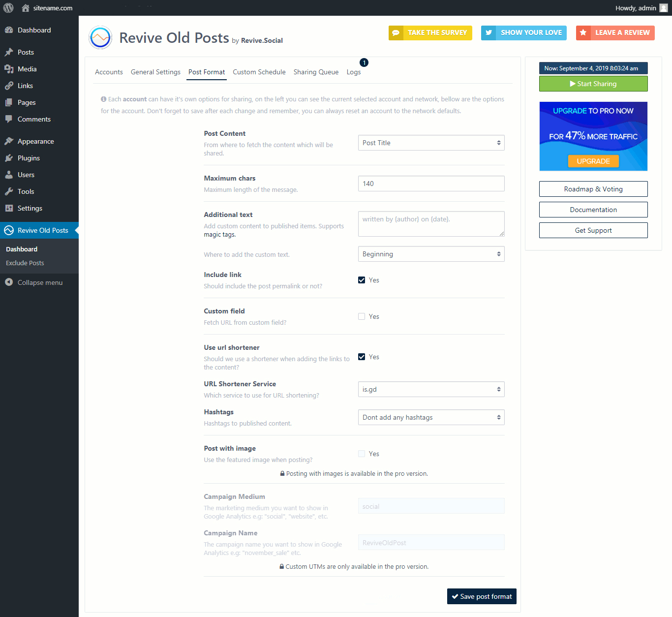The height and width of the screenshot is (617, 672).
Task: Toggle the Use url shortener checkbox
Action: 362,357
